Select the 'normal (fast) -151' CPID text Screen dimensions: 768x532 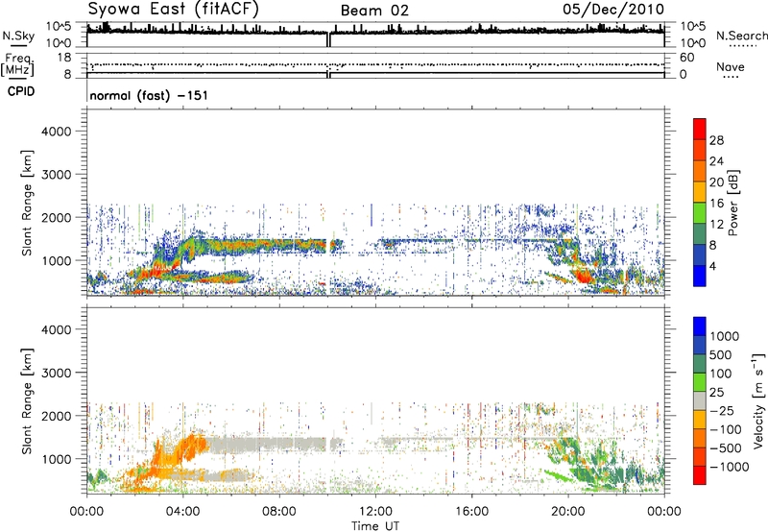click(149, 95)
